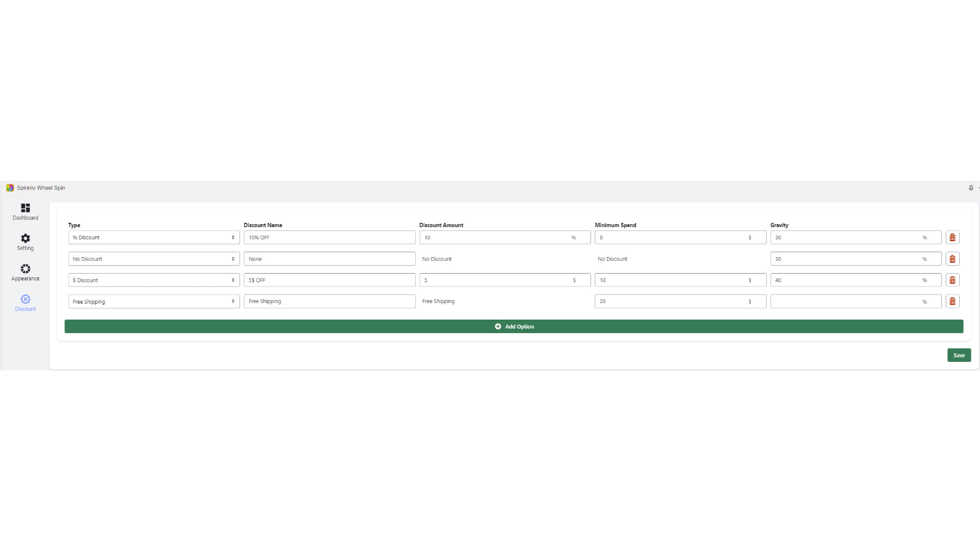Screen dimensions: 980x551
Task: Click the No Discount text under Minimum Spend
Action: point(612,259)
